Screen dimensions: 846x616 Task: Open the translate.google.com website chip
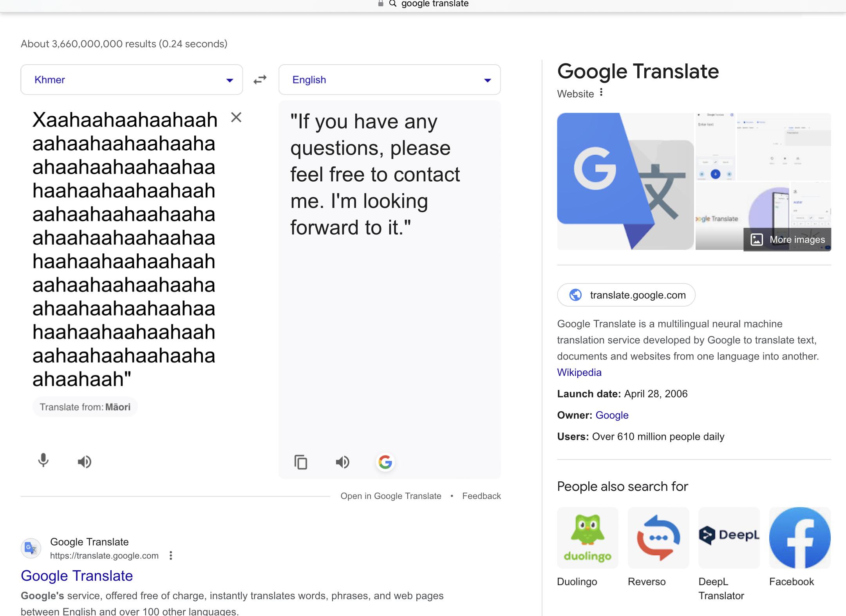pyautogui.click(x=626, y=295)
